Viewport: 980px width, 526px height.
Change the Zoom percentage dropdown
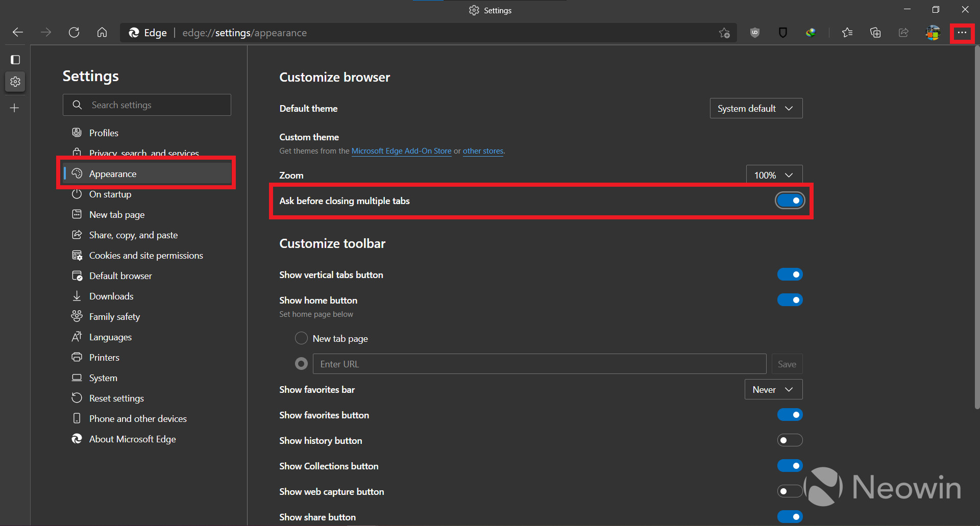(774, 174)
